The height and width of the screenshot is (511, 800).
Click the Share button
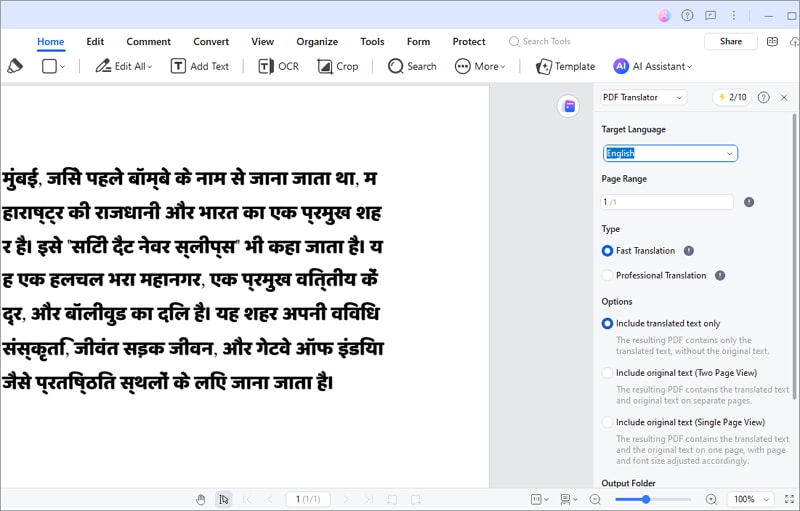point(731,42)
